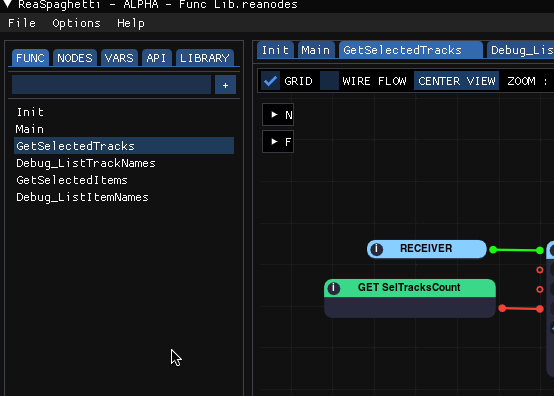
Task: Select Init in function list
Action: click(124, 112)
